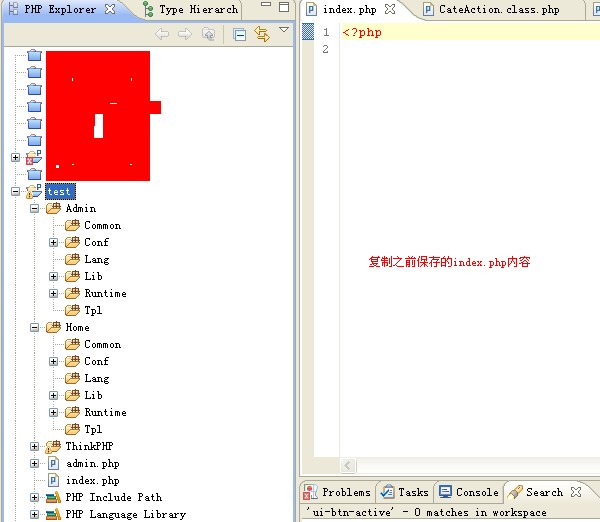Collapse the Admin folder
This screenshot has height=522, width=600.
pyautogui.click(x=34, y=209)
